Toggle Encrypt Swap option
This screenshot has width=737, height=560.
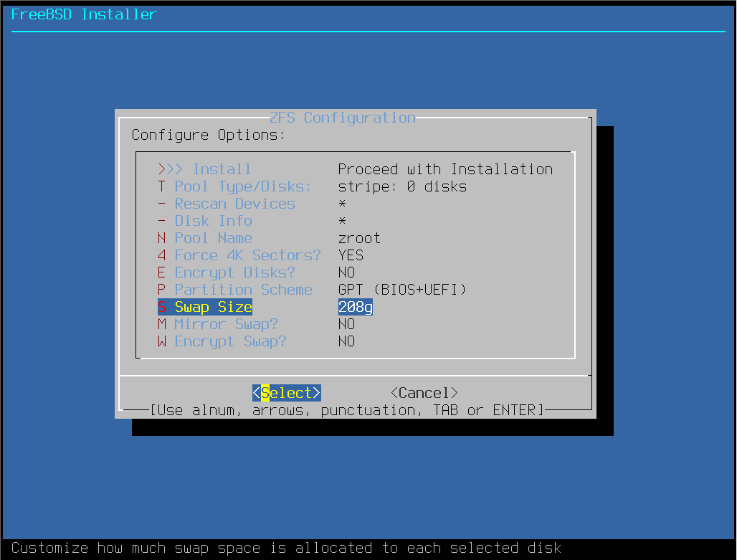pyautogui.click(x=222, y=341)
